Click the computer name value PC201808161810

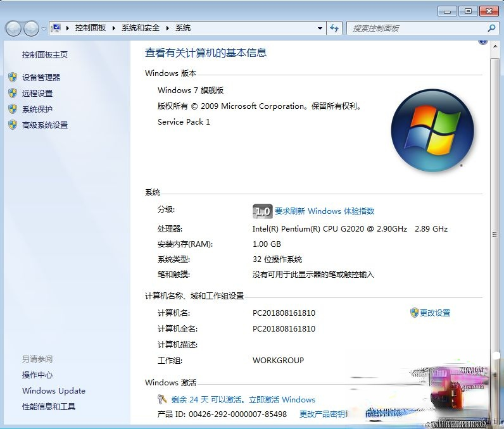tap(284, 313)
